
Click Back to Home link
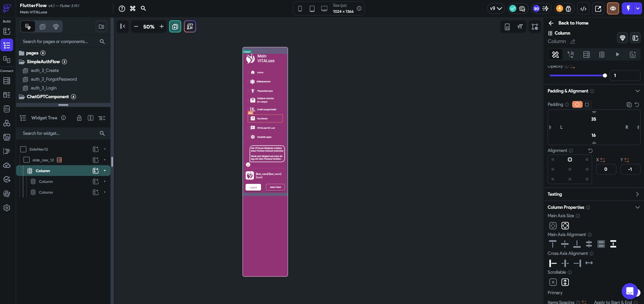tap(573, 23)
